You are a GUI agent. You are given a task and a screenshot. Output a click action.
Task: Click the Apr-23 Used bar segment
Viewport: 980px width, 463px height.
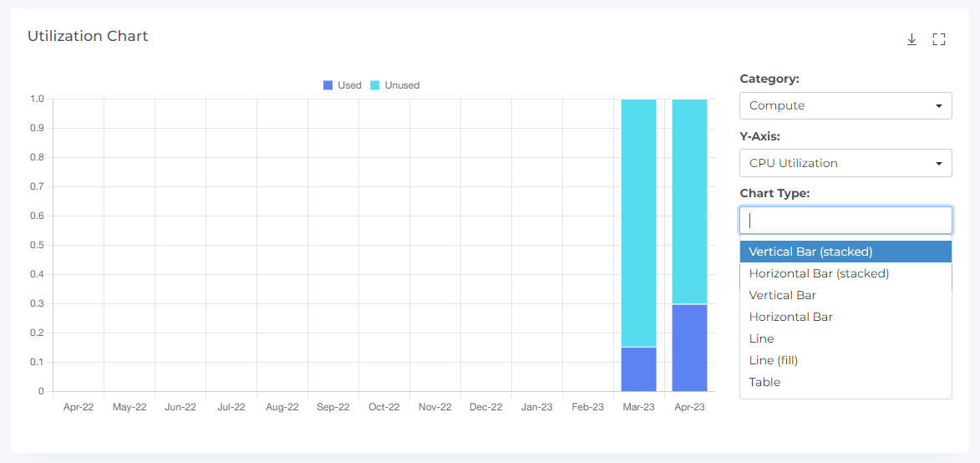(x=689, y=348)
